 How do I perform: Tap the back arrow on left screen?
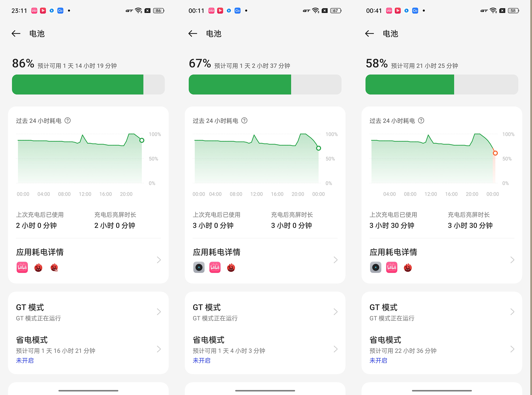tap(16, 33)
